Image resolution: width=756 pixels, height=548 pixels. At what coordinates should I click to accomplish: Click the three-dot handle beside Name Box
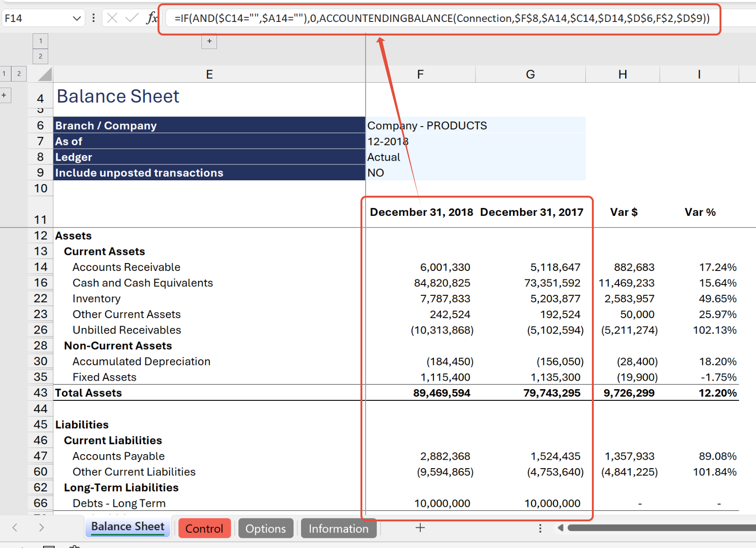[x=94, y=18]
